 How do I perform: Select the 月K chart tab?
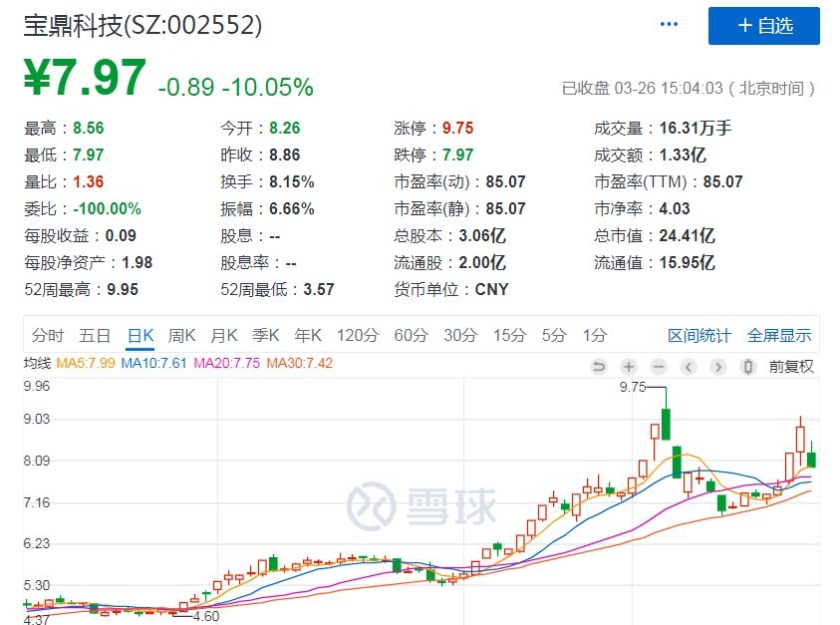[x=224, y=336]
